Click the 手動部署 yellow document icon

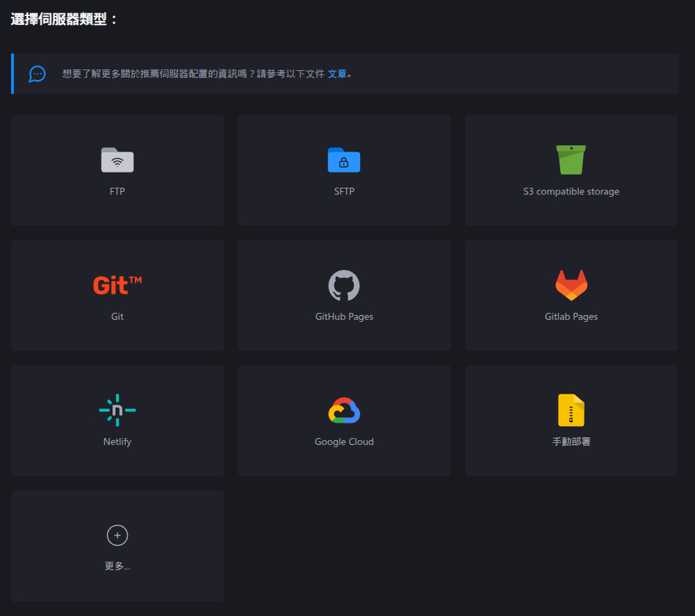571,410
